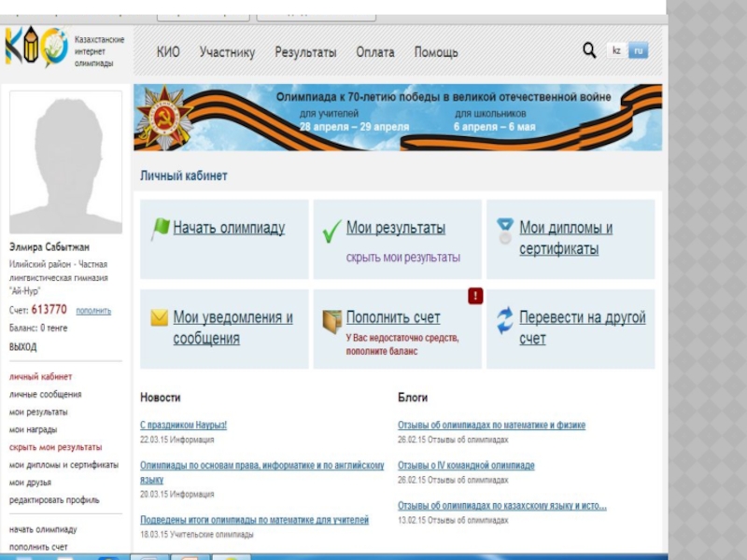The height and width of the screenshot is (560, 747).
Task: Open news Подведены итоги олимпиады по математике
Action: point(254,520)
